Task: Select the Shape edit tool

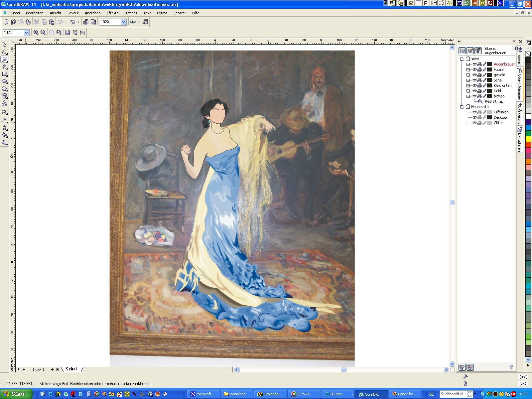Action: 4,52
